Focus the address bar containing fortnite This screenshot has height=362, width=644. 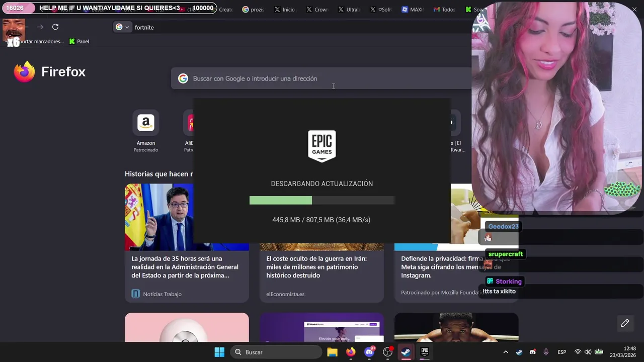click(292, 27)
